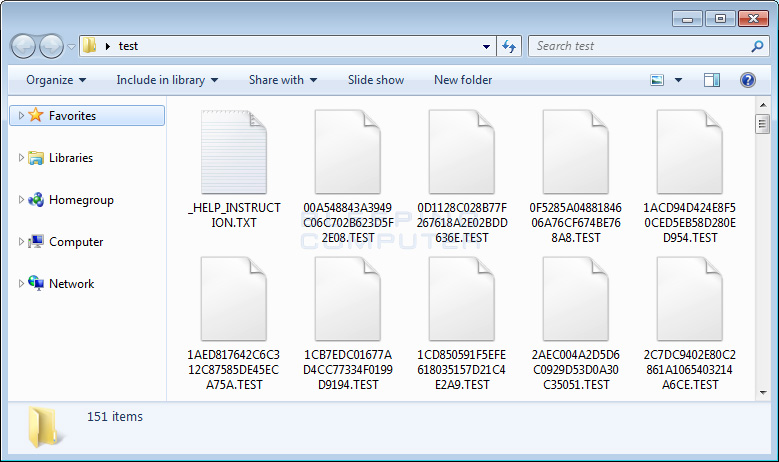
Task: Open Include in library menu
Action: pyautogui.click(x=167, y=80)
